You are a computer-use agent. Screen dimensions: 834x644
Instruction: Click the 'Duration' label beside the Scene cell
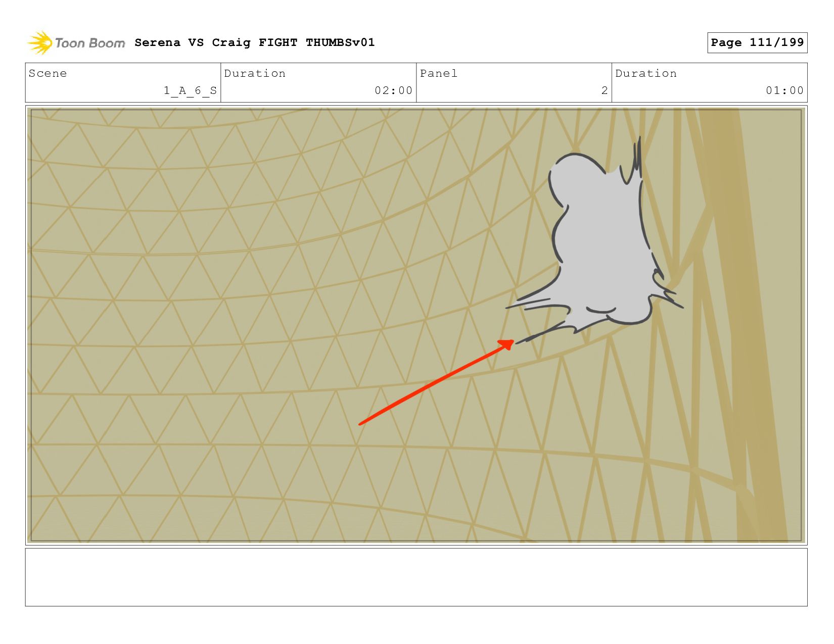[255, 73]
